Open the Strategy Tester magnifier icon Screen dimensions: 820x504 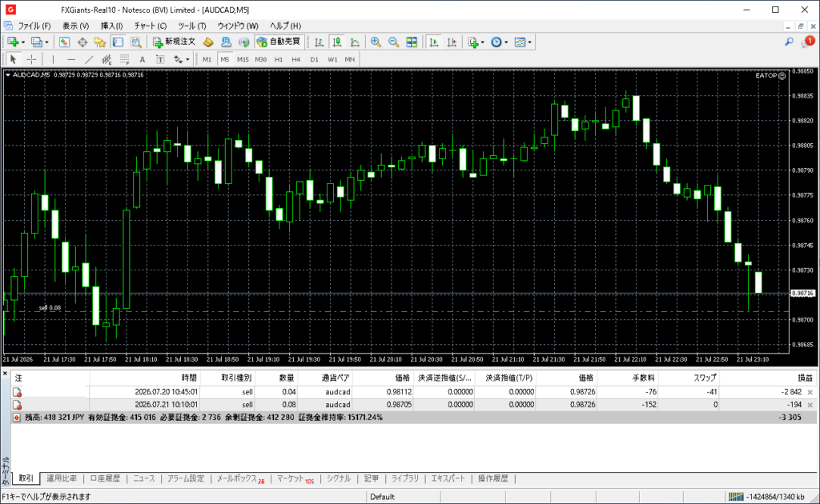(136, 42)
